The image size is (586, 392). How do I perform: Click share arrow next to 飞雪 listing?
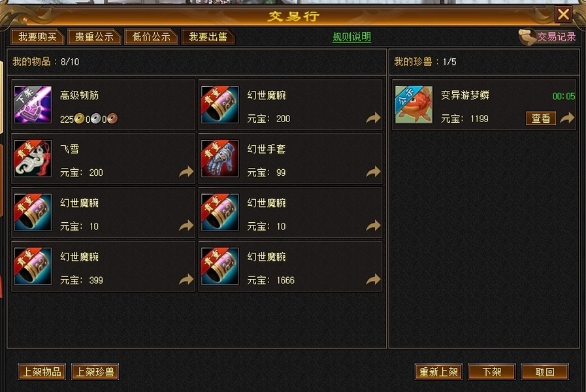[186, 172]
